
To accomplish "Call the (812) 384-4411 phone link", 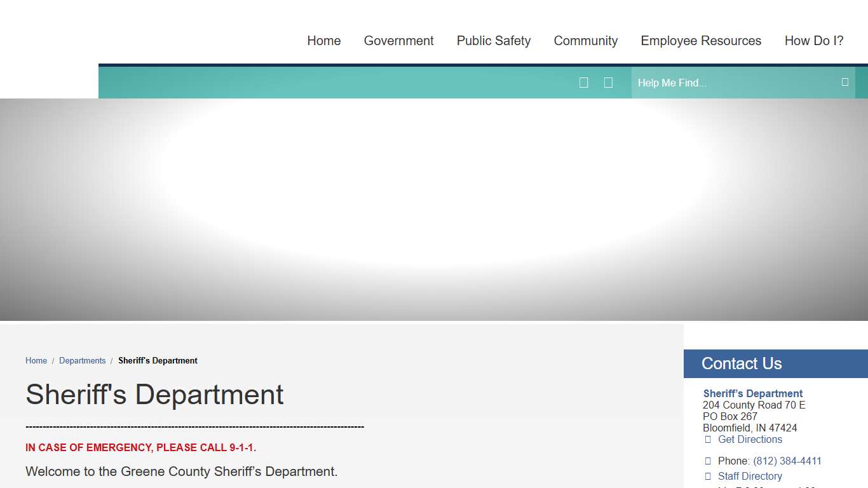I will pyautogui.click(x=787, y=461).
